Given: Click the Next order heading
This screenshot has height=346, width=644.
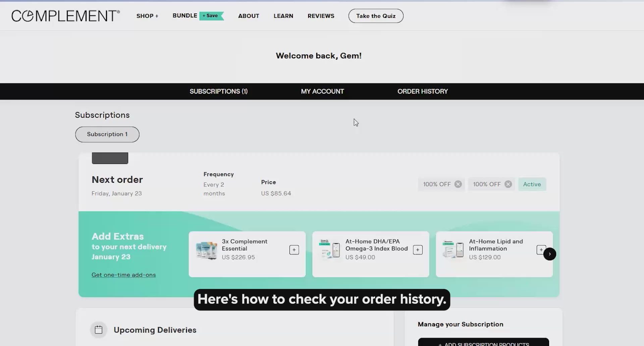Looking at the screenshot, I should click(x=117, y=180).
